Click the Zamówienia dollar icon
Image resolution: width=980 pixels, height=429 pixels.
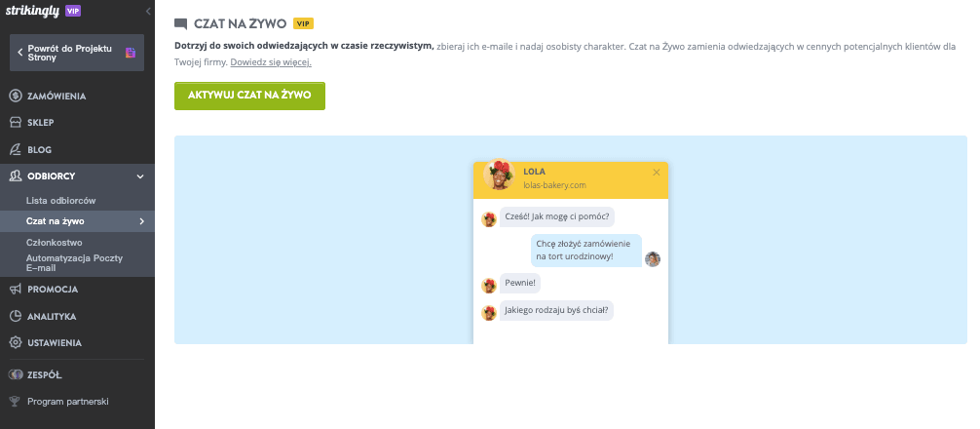(x=16, y=96)
